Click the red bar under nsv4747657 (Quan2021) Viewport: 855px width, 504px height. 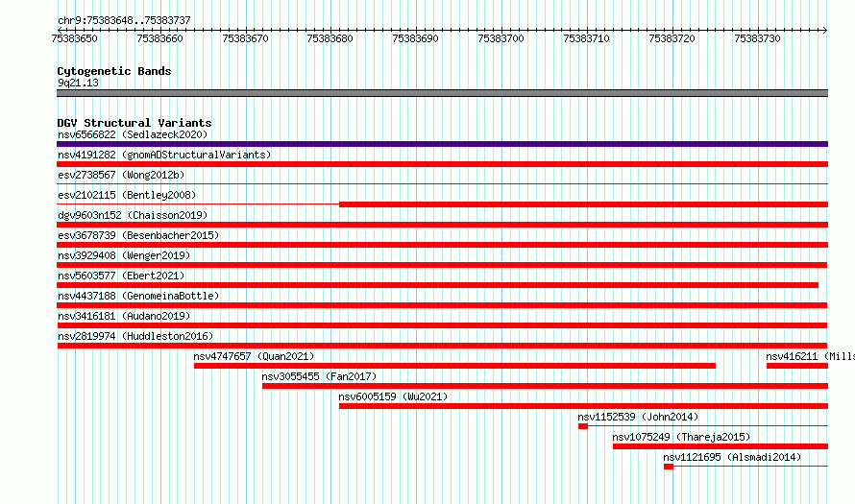(x=454, y=366)
